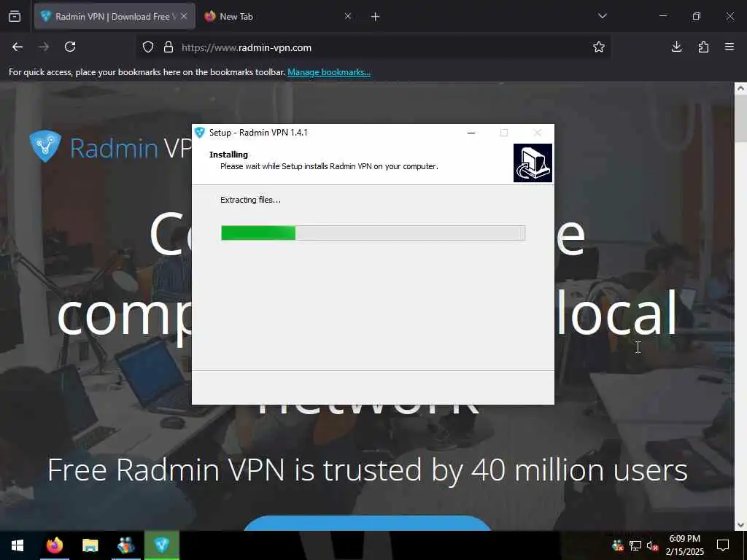The image size is (747, 560).
Task: Click the bold 'Installing' heading in setup
Action: [228, 155]
